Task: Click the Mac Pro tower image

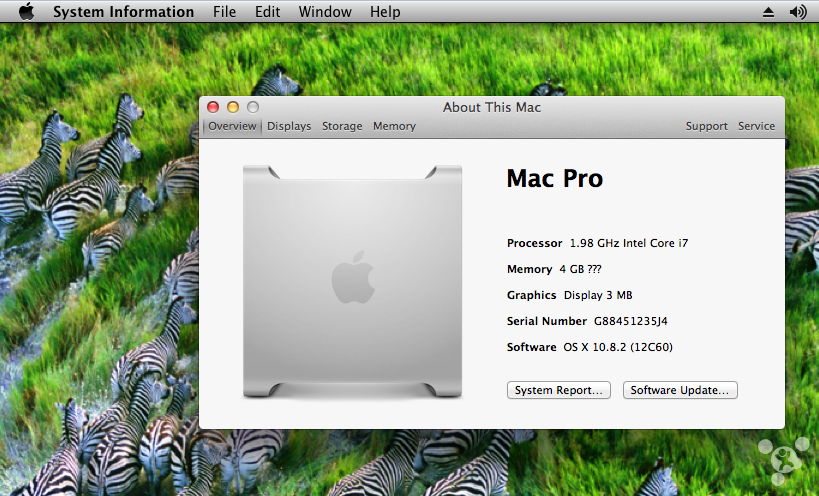Action: click(353, 282)
